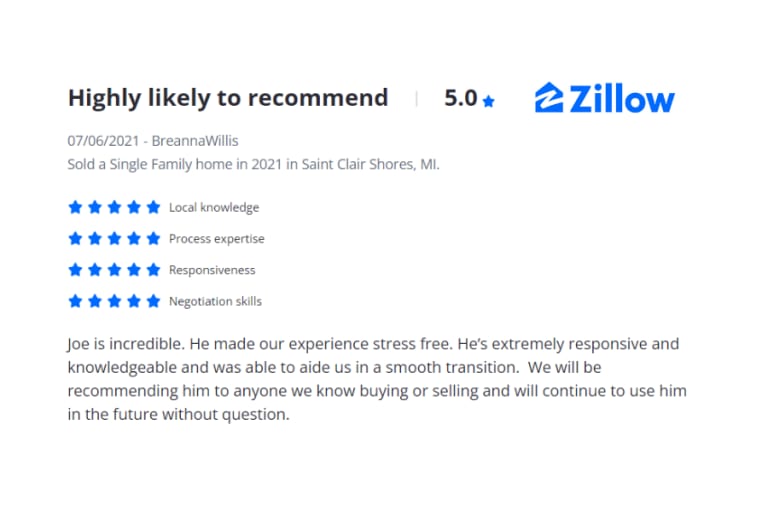Viewport: 768px width, 512px height.
Task: Click the Zillow house logo icon
Action: tap(550, 98)
